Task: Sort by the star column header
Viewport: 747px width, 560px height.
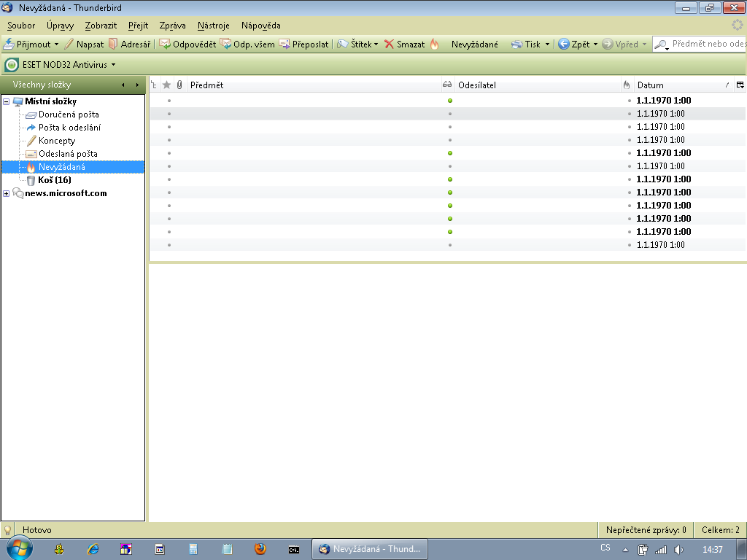Action: click(166, 85)
